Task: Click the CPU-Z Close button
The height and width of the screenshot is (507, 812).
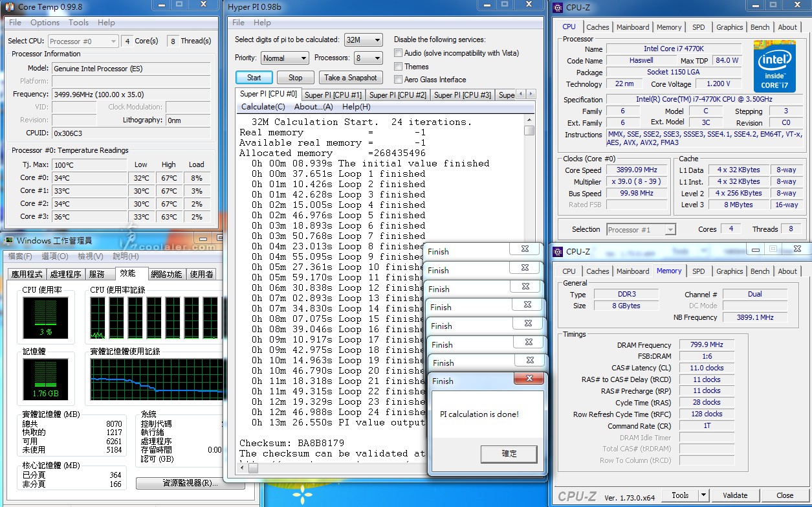Action: tap(785, 495)
